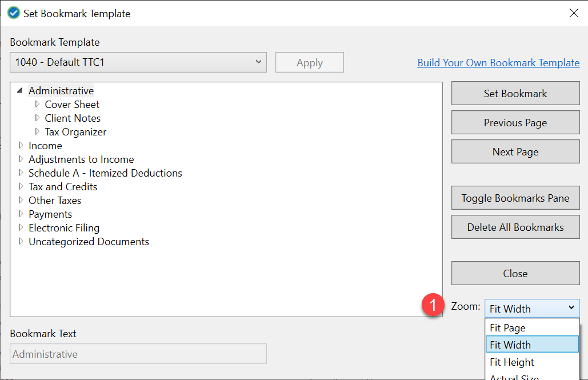This screenshot has width=588, height=380.
Task: Click Delete All Bookmarks
Action: point(515,227)
